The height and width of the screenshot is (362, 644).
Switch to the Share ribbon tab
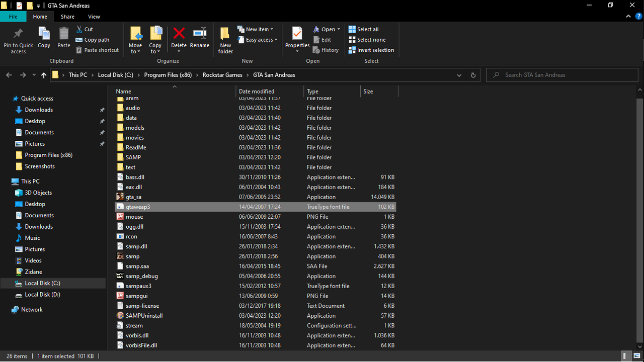click(x=67, y=17)
